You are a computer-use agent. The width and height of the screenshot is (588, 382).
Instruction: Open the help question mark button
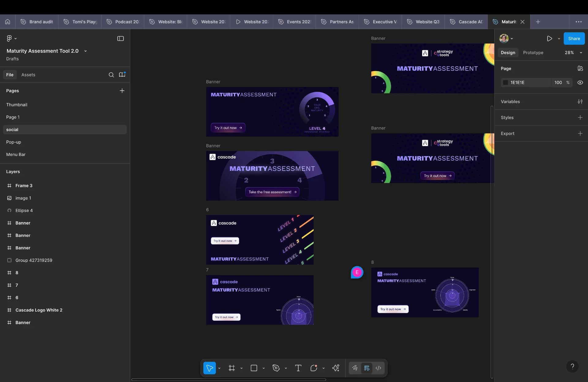[572, 366]
